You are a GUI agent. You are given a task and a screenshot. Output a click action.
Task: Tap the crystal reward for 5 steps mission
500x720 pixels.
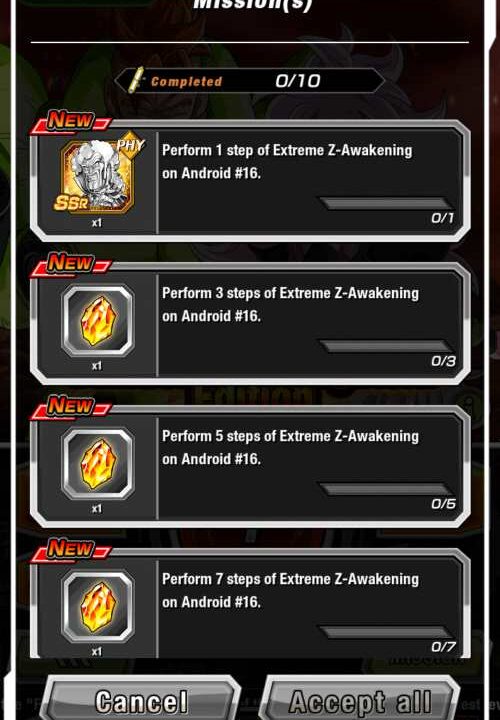point(98,463)
